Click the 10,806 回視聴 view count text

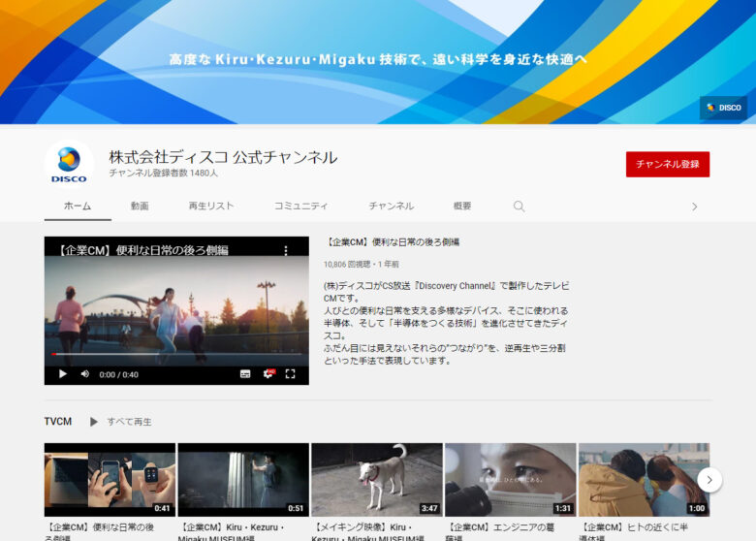pos(347,265)
